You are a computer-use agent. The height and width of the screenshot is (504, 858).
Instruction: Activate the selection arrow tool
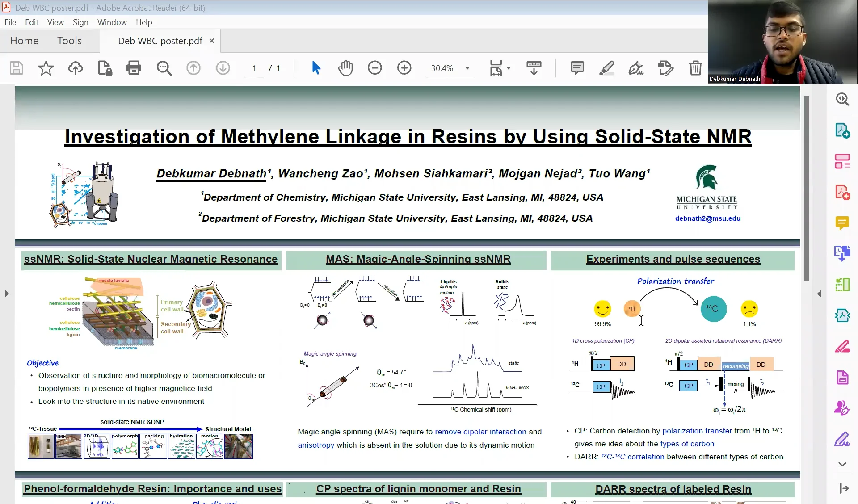[x=316, y=68]
